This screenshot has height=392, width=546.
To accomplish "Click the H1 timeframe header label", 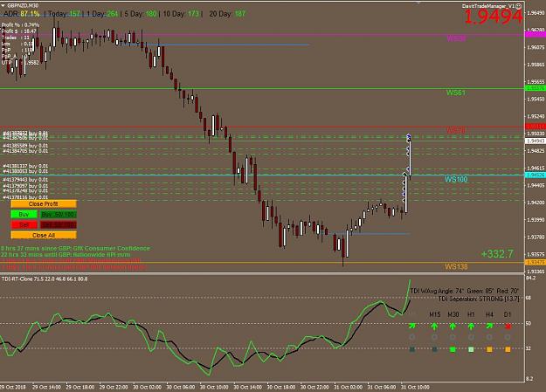I will 471,314.
